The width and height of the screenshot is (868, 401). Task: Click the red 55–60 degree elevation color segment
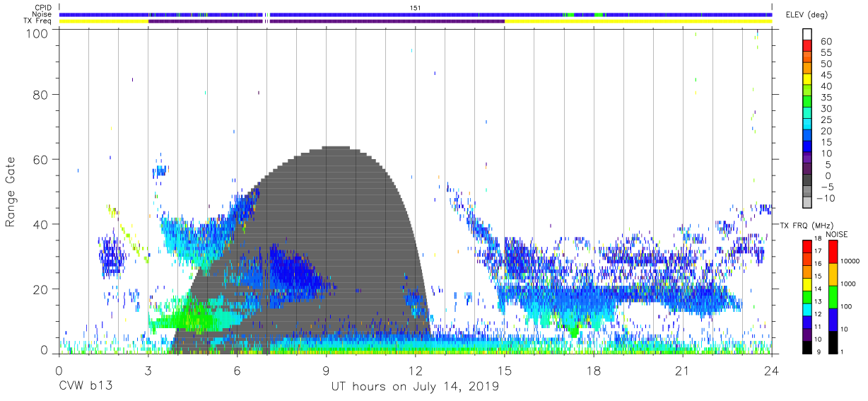point(807,47)
